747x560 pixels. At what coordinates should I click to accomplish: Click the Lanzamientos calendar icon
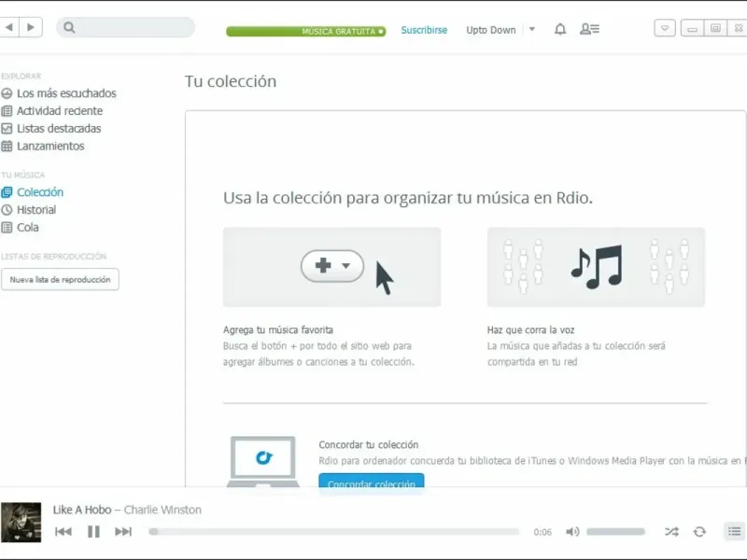tap(7, 147)
